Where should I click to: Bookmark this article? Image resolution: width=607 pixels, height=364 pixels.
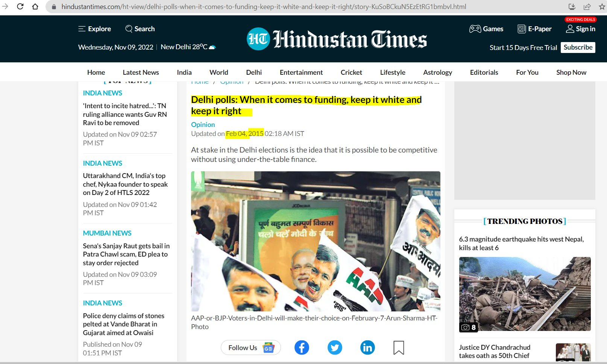[399, 347]
